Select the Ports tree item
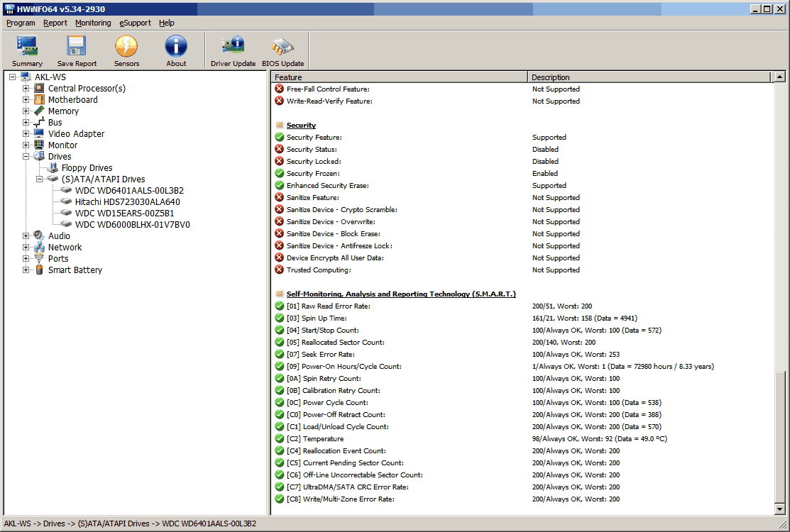Screen dimensions: 790x532 [x=58, y=258]
